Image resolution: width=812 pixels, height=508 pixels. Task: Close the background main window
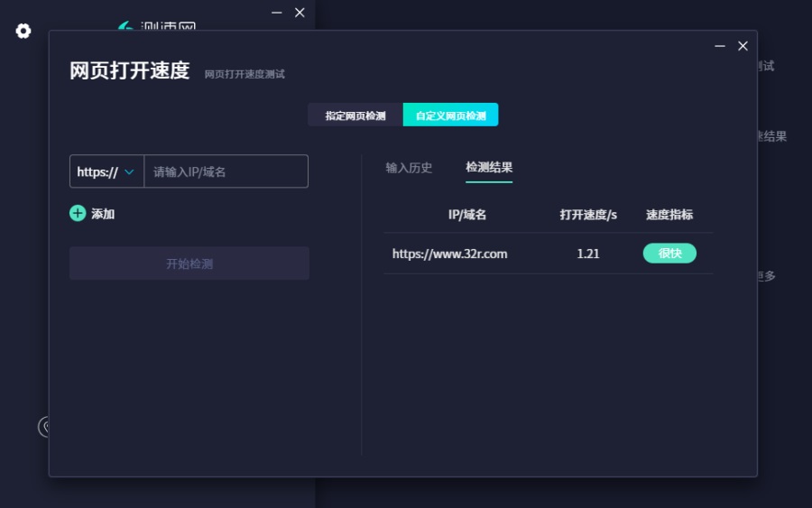300,13
